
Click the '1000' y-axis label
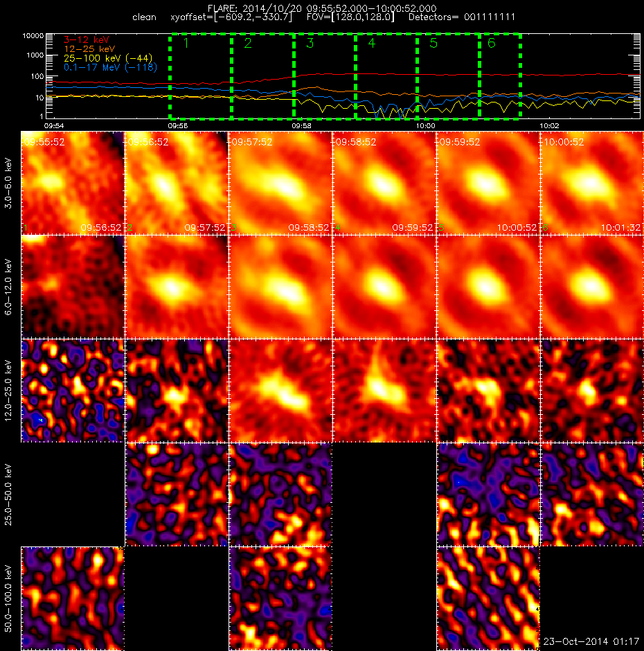click(35, 55)
